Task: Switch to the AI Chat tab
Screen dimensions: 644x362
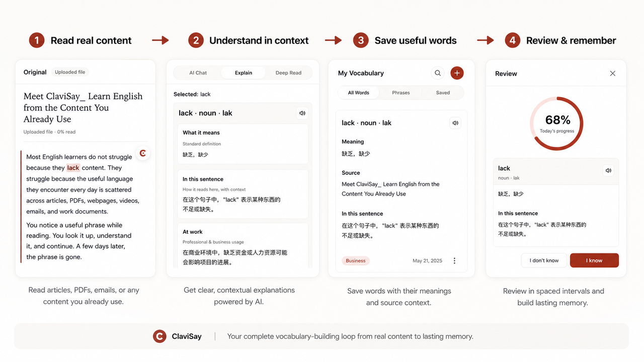Action: [x=198, y=73]
